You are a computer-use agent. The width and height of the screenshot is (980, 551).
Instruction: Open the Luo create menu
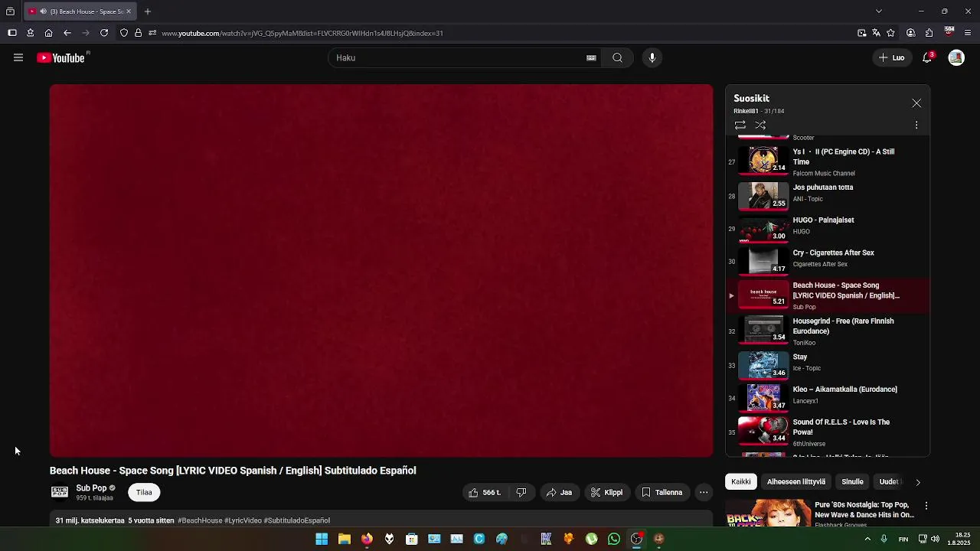[x=891, y=57]
